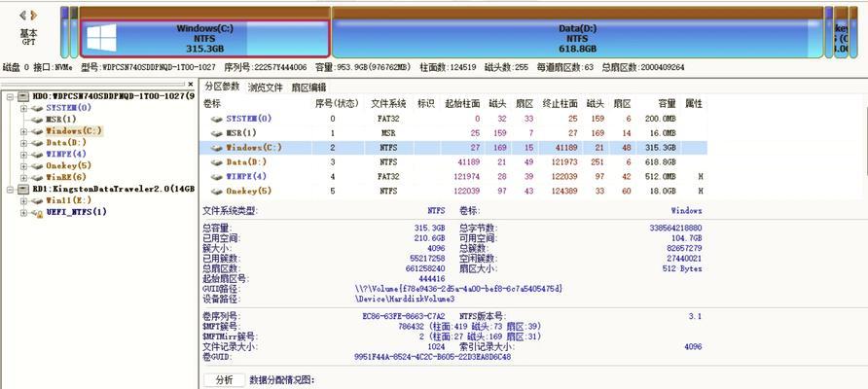868x389 pixels.
Task: Select Windows(C:) label in the tree
Action: tap(74, 131)
